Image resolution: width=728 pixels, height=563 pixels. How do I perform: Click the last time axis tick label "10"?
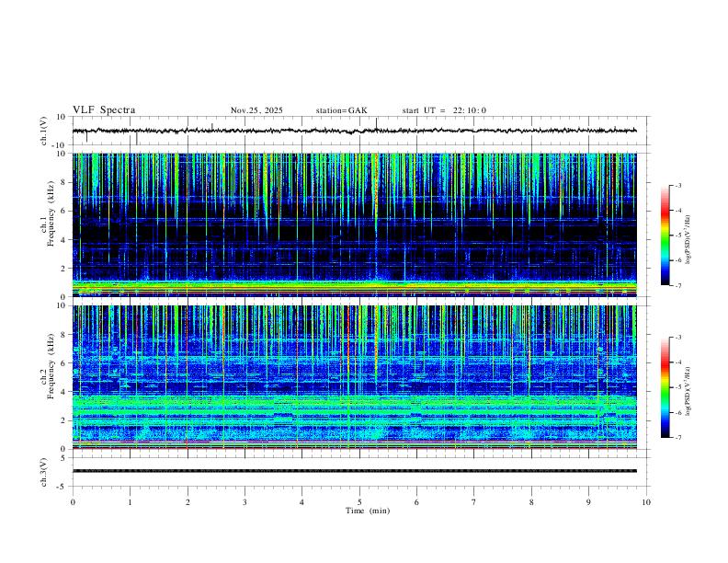[x=646, y=502]
